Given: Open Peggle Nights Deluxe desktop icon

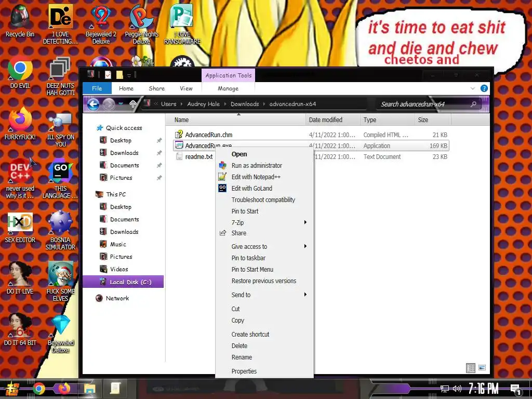Looking at the screenshot, I should tap(141, 24).
